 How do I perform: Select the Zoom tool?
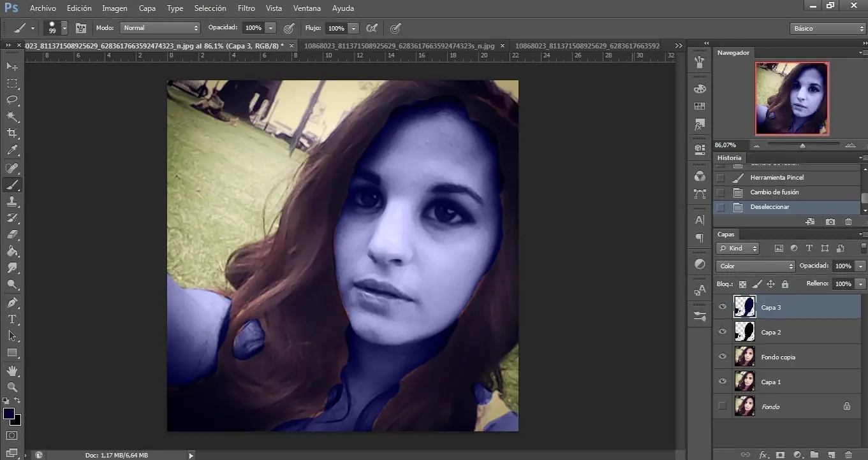[x=12, y=387]
